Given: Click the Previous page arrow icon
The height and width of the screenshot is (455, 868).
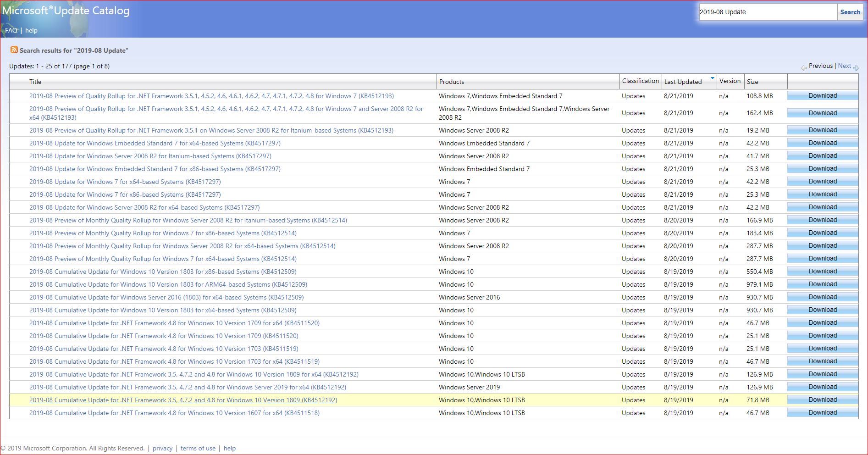Looking at the screenshot, I should click(x=804, y=68).
